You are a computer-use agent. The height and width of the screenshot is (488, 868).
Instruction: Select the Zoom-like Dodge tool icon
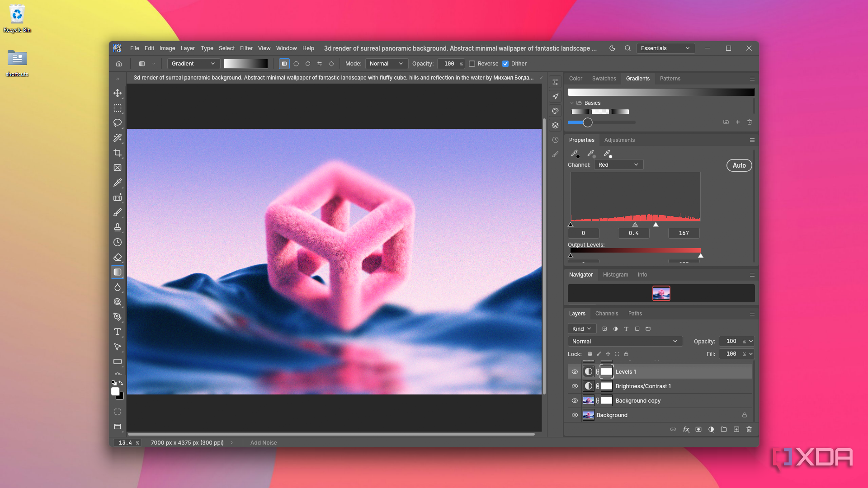click(118, 302)
